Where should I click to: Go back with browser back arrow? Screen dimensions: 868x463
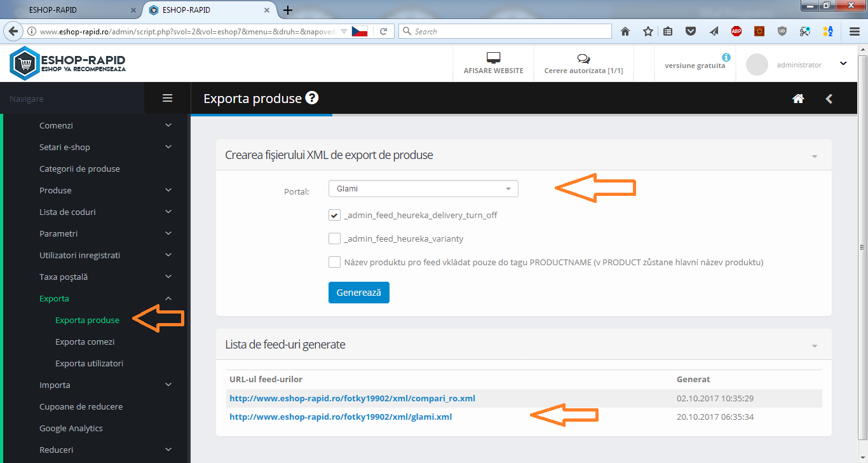(x=12, y=31)
